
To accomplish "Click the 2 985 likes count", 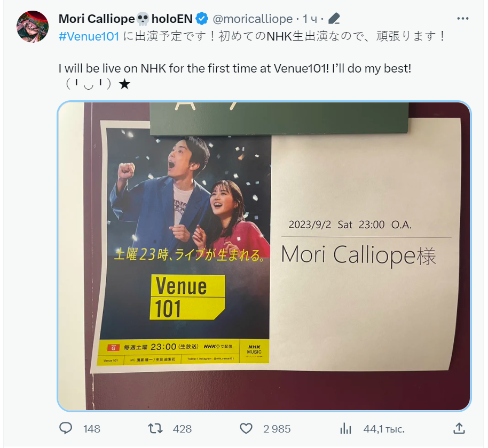I will (x=277, y=429).
